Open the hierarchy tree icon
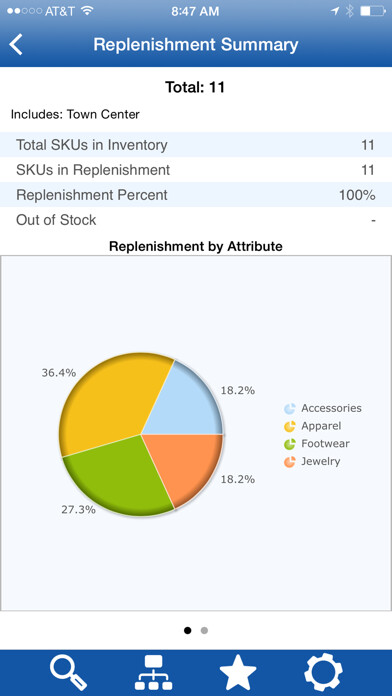 tap(153, 673)
